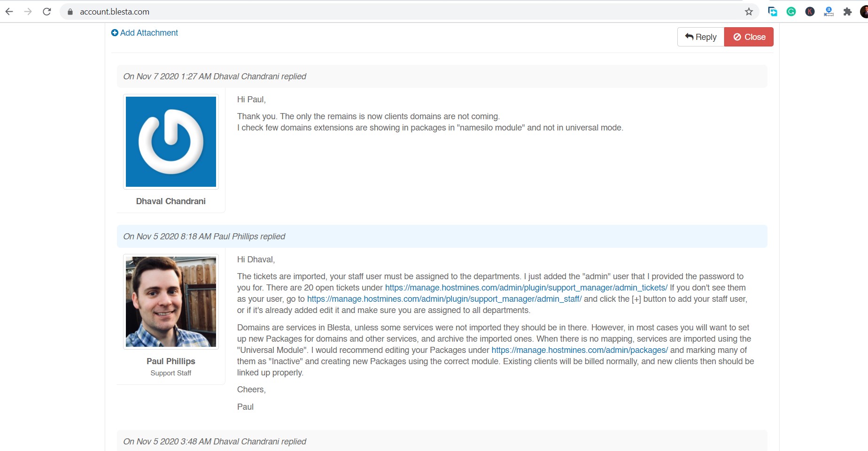Open the dark circular K extension
The height and width of the screenshot is (451, 868).
[810, 12]
